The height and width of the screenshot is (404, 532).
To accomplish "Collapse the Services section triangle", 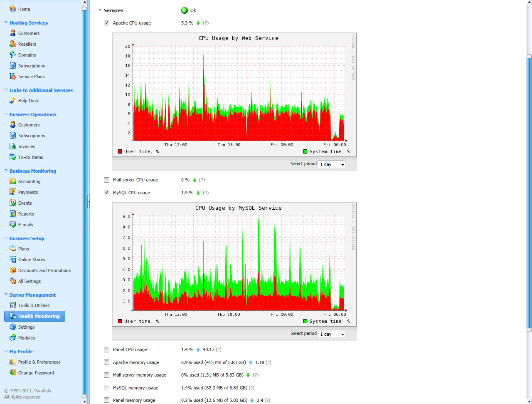I will coord(100,10).
